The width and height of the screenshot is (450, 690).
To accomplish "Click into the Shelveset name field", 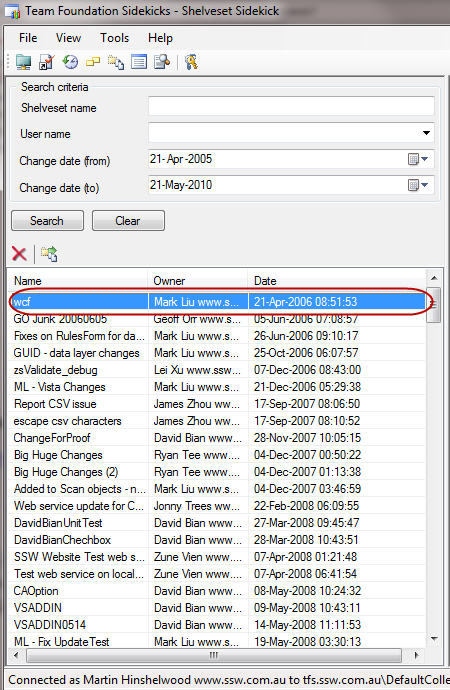I will click(291, 106).
